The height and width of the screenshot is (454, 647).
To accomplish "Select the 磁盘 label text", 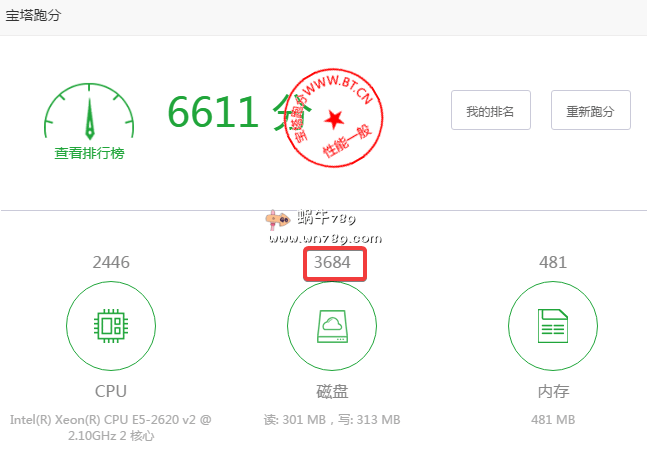I will tap(332, 390).
